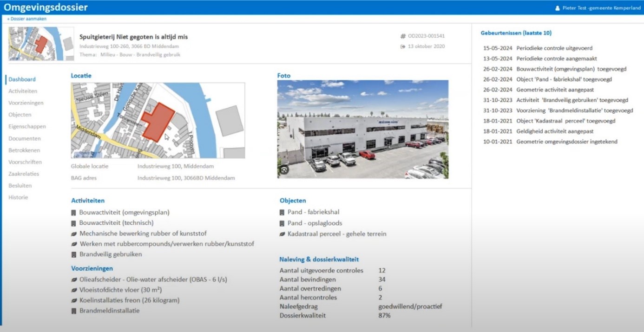Click the arrow icon beside 13 oktober 2020
Screen dimensions: 644x332
coord(403,46)
